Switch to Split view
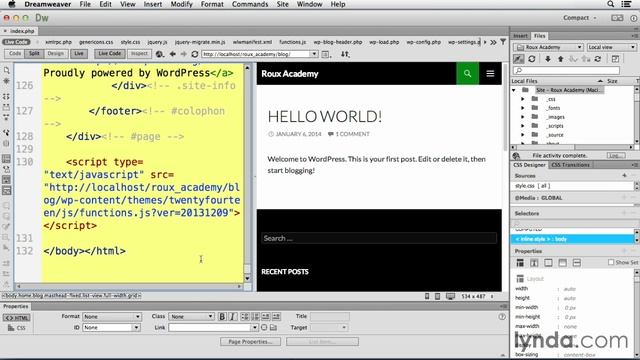 34,53
